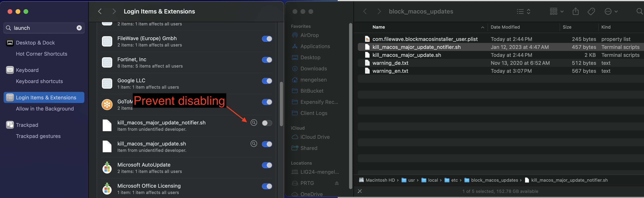Toggle Fortinet, Inc background switch
Screen dimensions: 644x198
(267, 60)
